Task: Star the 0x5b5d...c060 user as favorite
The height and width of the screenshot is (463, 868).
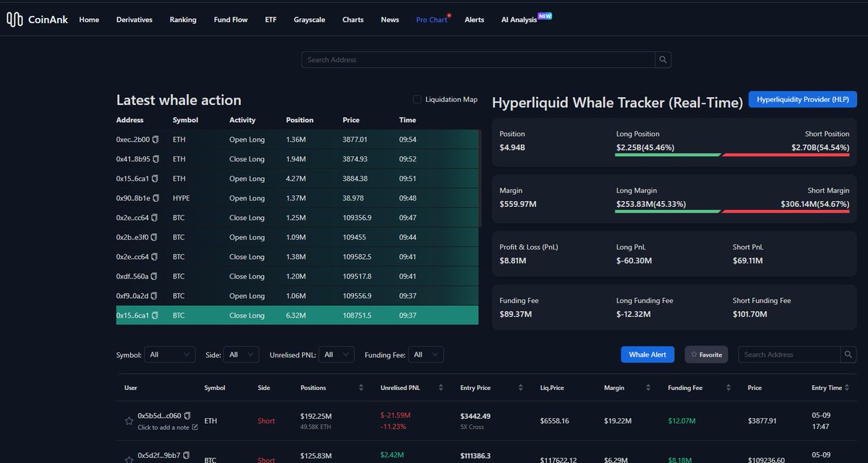Action: 129,420
